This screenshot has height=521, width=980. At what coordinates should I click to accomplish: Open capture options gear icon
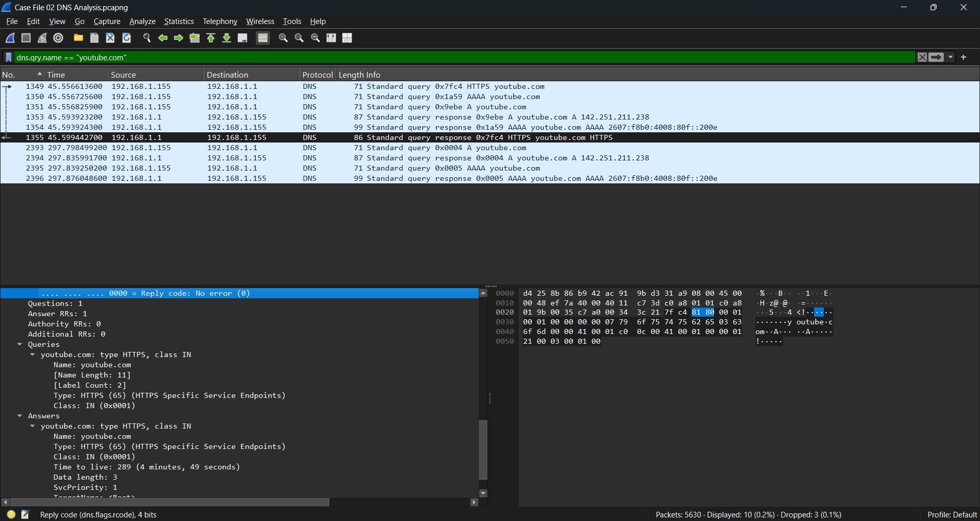(58, 38)
